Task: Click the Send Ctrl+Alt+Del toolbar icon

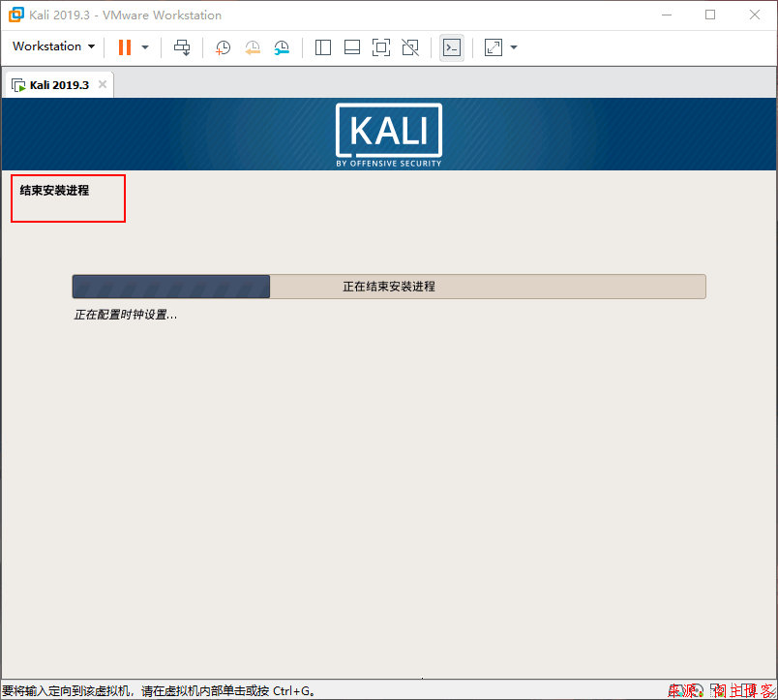Action: [x=182, y=47]
